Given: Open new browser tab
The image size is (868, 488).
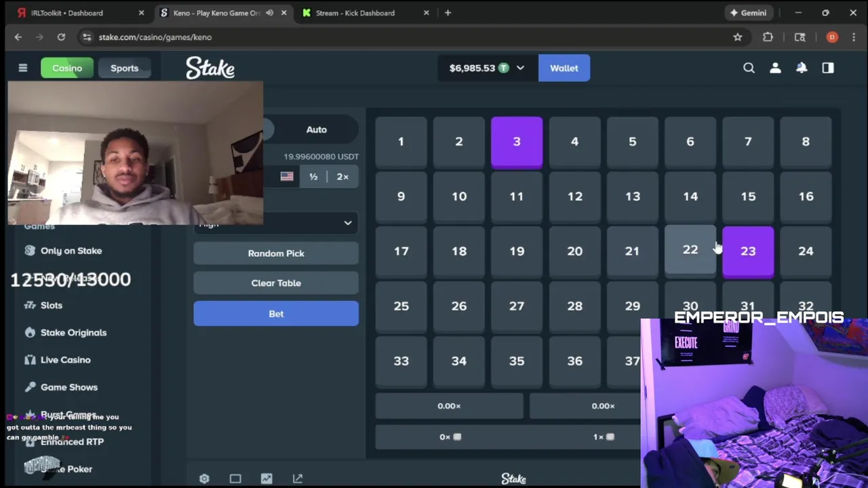Looking at the screenshot, I should click(448, 13).
